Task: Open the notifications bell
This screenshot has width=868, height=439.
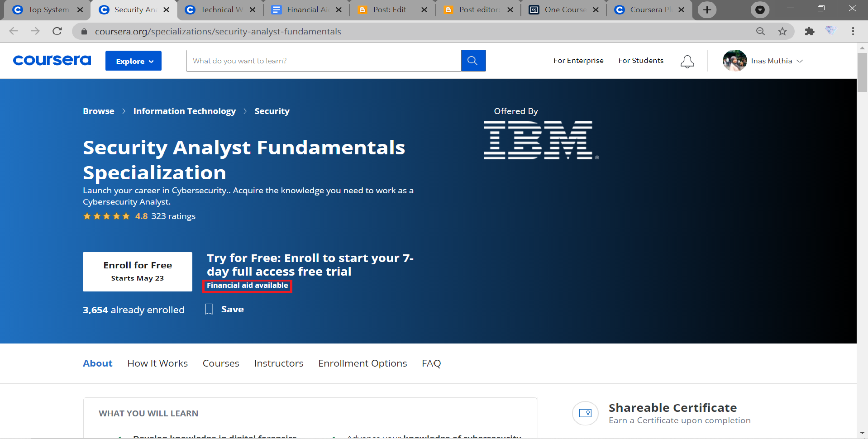Action: click(x=687, y=61)
